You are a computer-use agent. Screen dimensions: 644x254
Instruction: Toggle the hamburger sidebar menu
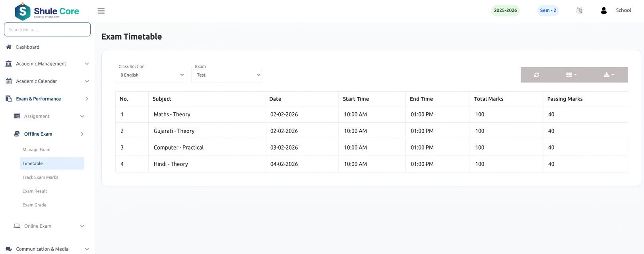tap(101, 11)
